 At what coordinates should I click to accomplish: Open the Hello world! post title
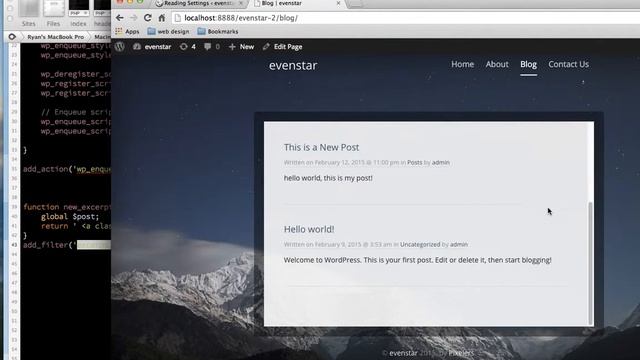pyautogui.click(x=309, y=229)
